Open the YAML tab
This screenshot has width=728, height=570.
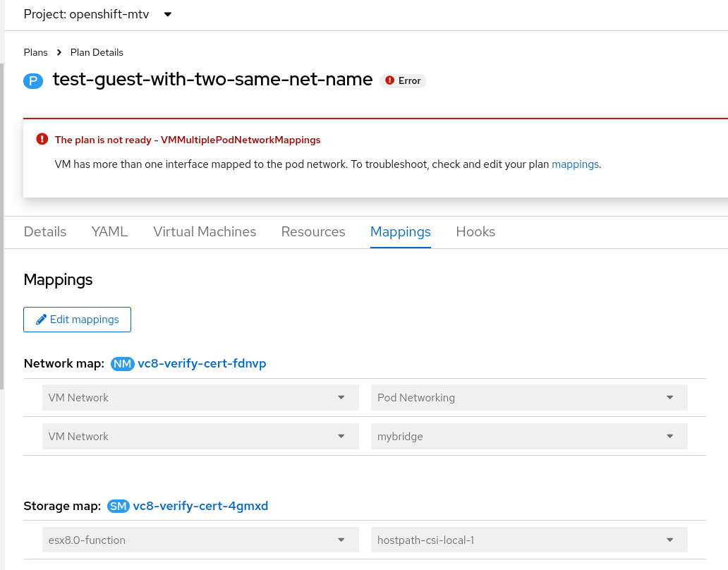(x=109, y=231)
